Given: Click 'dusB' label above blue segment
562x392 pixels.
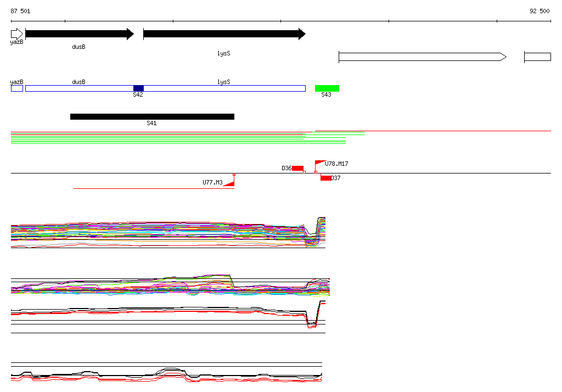Looking at the screenshot, I should [79, 82].
